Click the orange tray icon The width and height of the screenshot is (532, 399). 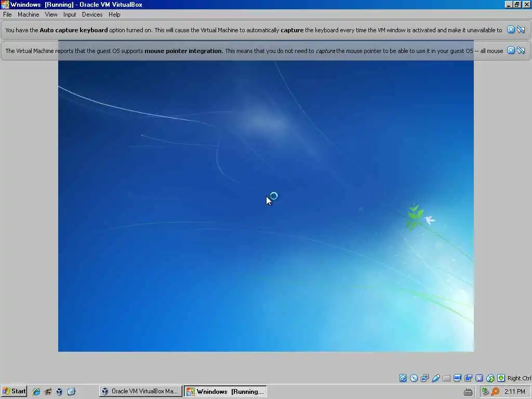tap(495, 392)
